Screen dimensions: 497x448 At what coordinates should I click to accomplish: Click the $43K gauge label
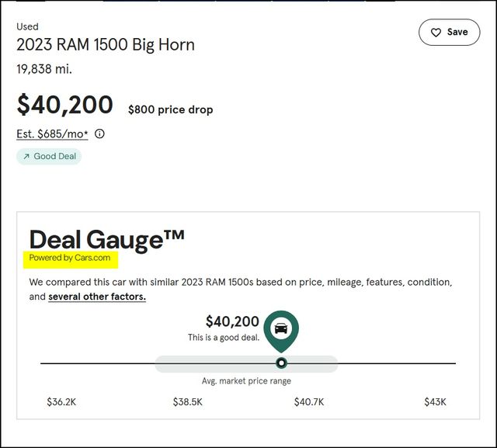[435, 402]
